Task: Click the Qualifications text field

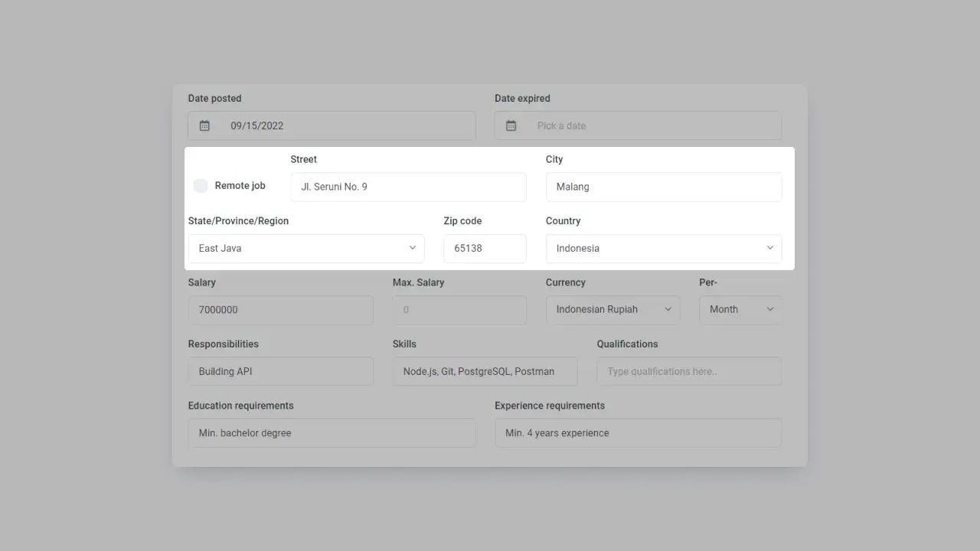Action: 689,371
